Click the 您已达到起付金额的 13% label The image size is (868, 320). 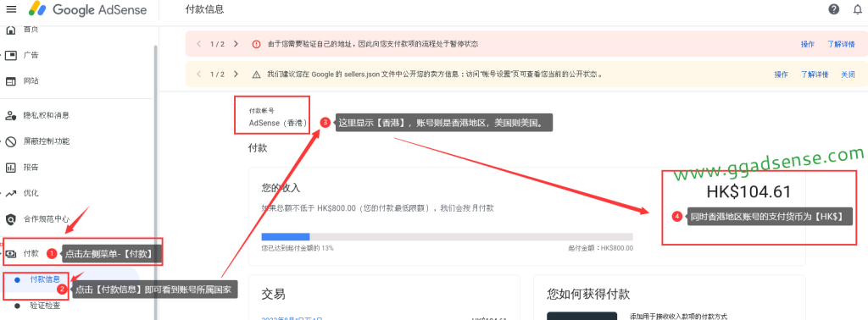point(298,249)
